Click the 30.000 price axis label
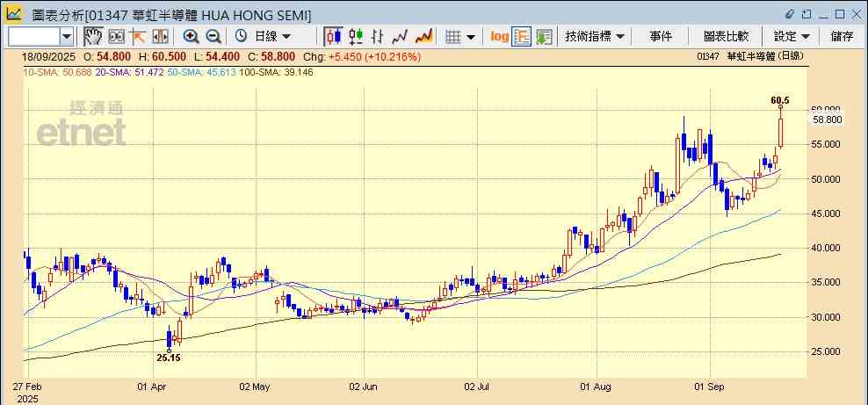Image resolution: width=868 pixels, height=405 pixels. click(827, 317)
